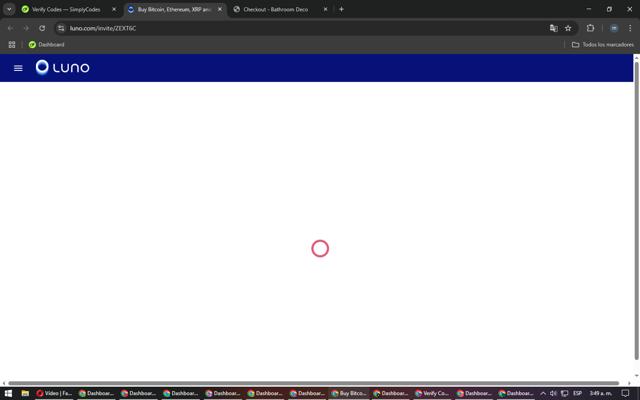Image resolution: width=640 pixels, height=400 pixels.
Task: Switch to the Checkout - Bathroom Deco tab
Action: click(x=276, y=9)
